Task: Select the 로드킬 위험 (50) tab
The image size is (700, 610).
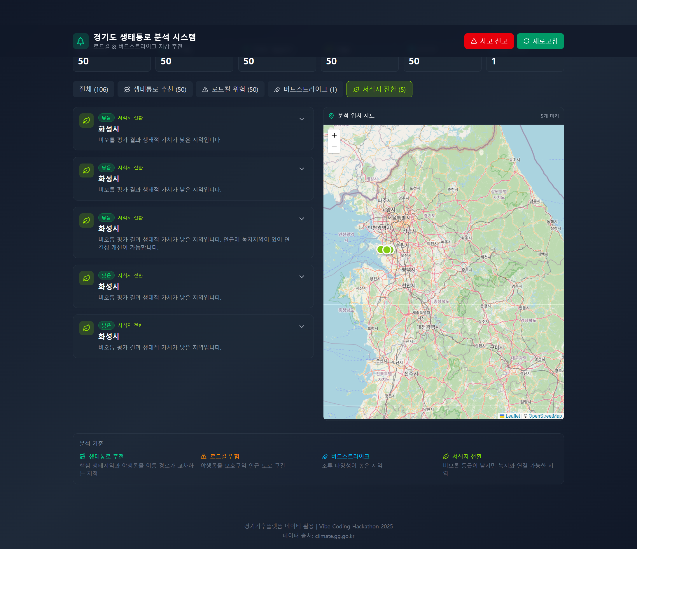Action: coord(230,89)
